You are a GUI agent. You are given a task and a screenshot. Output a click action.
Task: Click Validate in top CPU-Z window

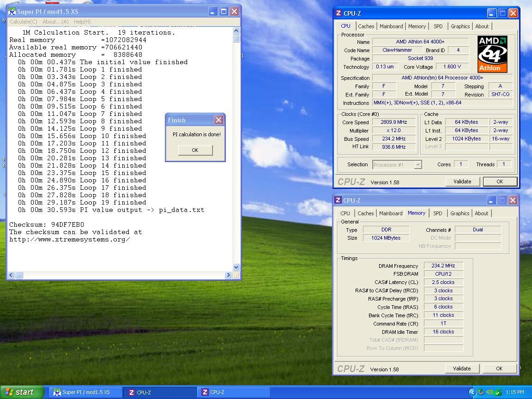[x=462, y=181]
